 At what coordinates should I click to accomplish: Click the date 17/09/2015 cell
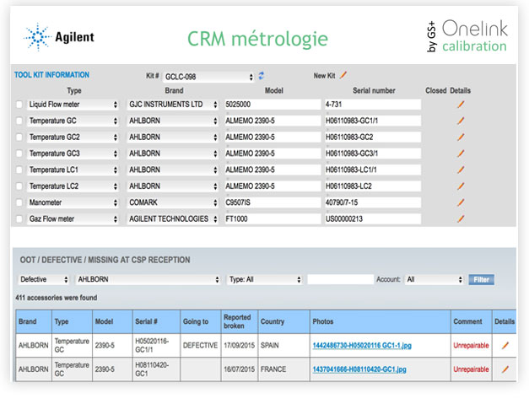pyautogui.click(x=240, y=346)
